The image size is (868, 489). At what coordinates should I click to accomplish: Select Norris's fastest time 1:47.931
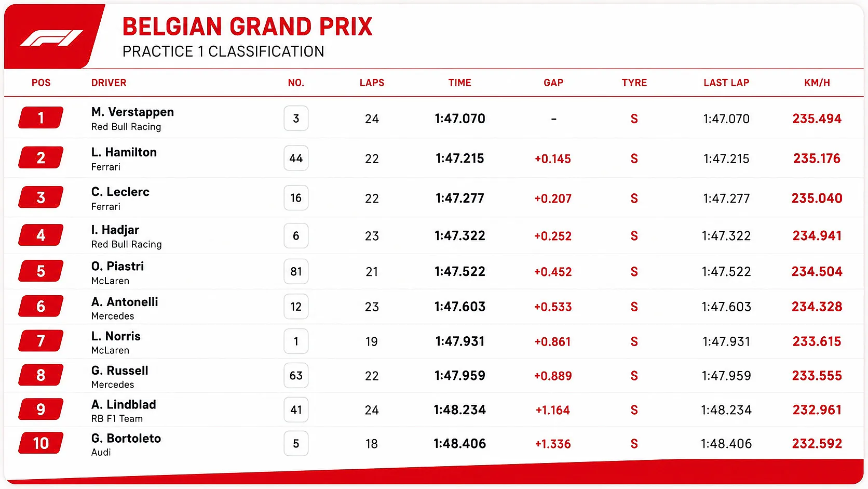pyautogui.click(x=460, y=341)
